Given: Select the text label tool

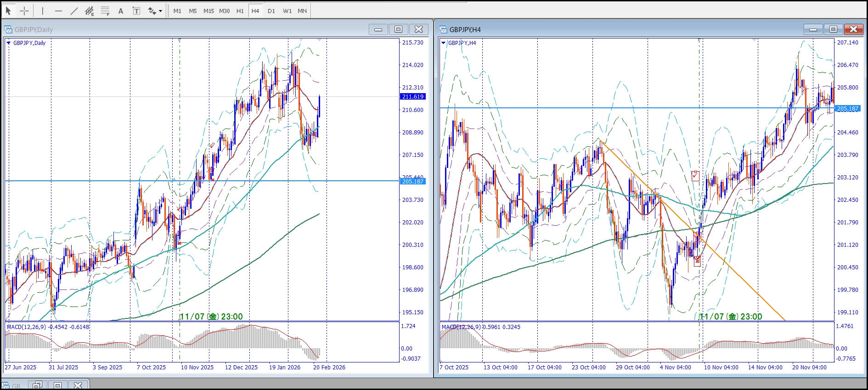Looking at the screenshot, I should tap(136, 11).
